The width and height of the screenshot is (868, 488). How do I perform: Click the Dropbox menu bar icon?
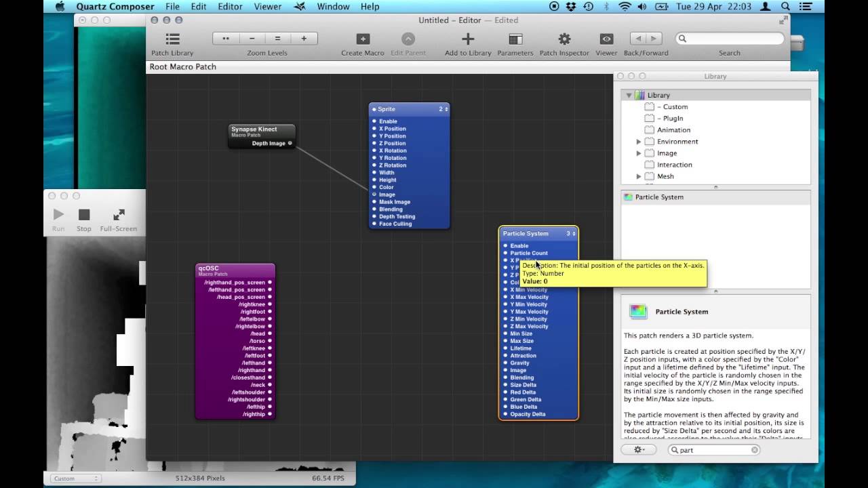tap(571, 6)
